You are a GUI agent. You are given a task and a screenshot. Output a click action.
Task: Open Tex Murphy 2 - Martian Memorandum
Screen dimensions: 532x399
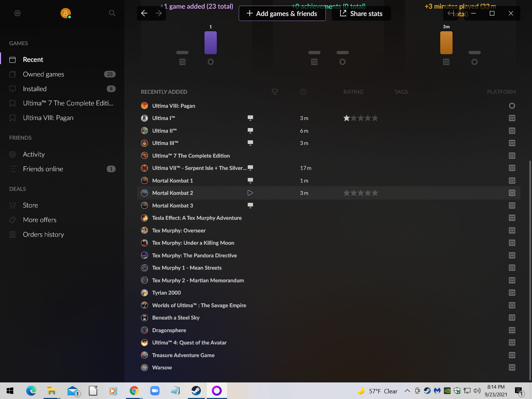198,280
